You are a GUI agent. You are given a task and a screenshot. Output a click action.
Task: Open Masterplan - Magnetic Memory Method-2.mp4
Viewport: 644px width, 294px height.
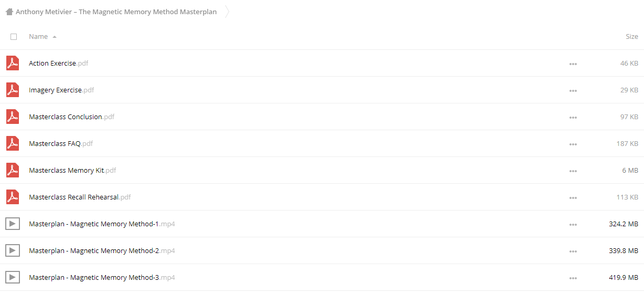(102, 250)
